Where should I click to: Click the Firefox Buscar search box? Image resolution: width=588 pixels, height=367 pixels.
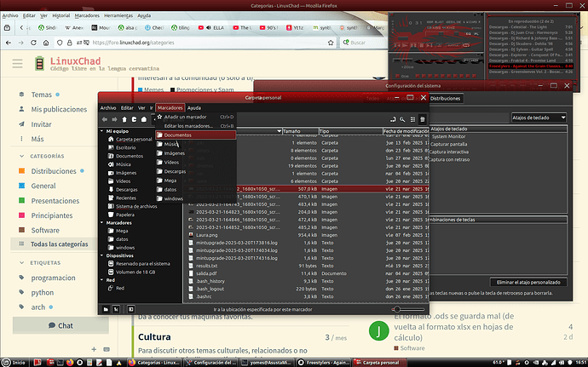click(363, 43)
